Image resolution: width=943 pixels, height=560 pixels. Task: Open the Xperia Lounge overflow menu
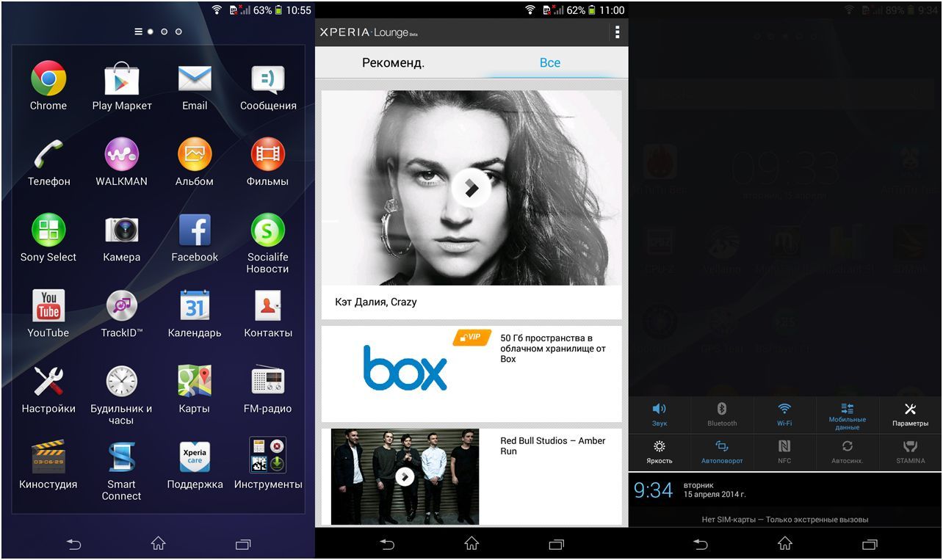click(x=617, y=32)
